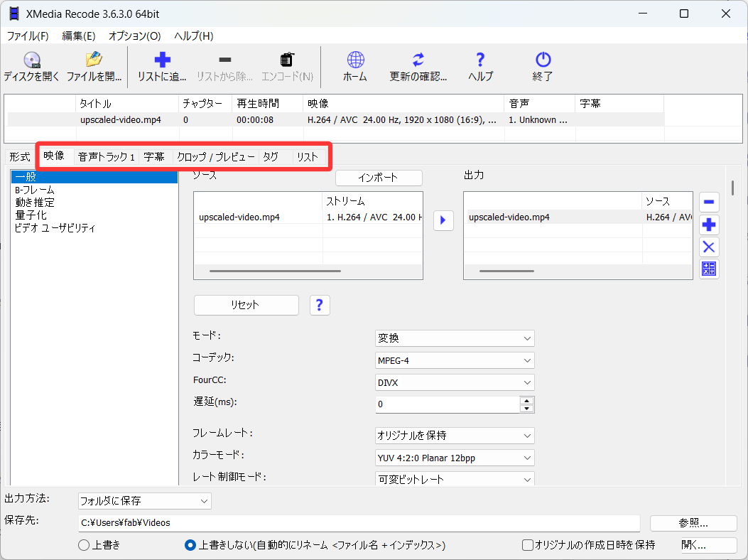
Task: Click the source list horizontal scrollbar
Action: pos(275,271)
